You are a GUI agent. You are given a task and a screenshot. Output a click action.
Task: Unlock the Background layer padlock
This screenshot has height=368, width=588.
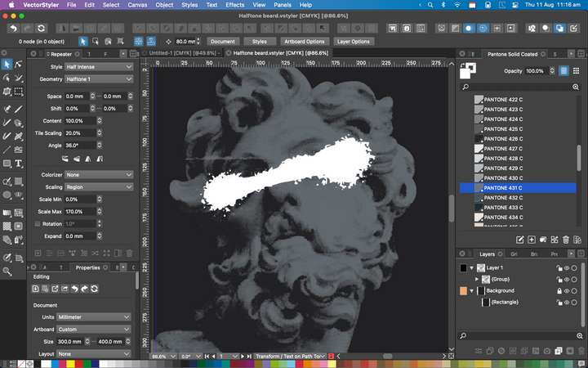tap(558, 290)
